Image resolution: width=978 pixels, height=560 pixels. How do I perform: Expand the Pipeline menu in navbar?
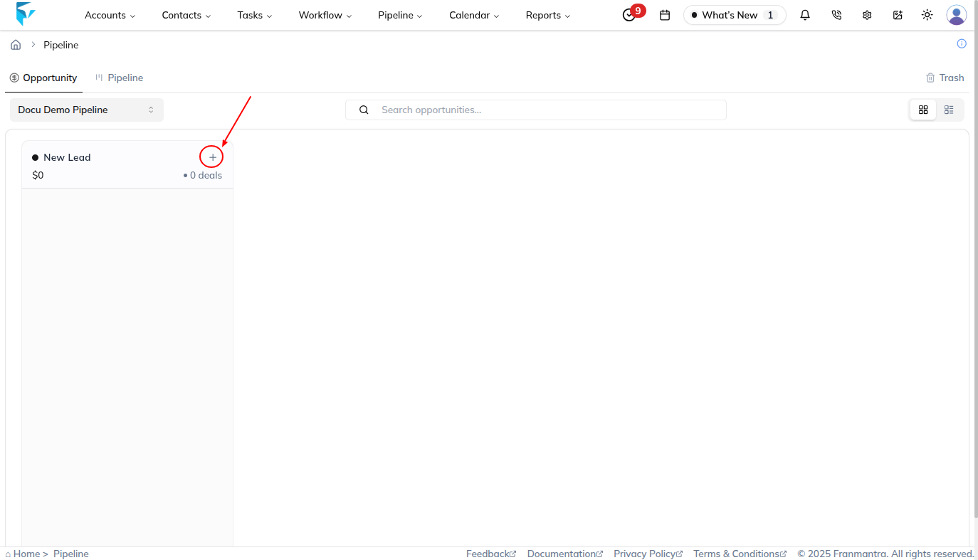pos(400,15)
